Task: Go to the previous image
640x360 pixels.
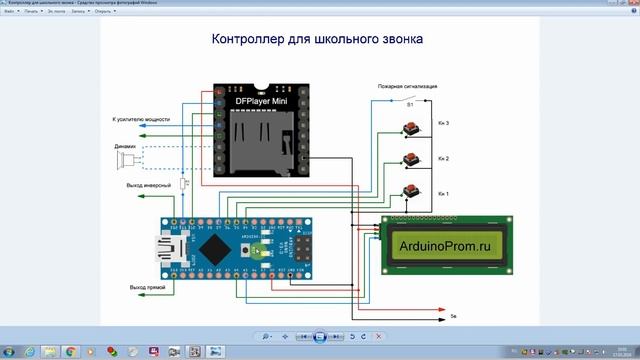Action: click(x=304, y=337)
